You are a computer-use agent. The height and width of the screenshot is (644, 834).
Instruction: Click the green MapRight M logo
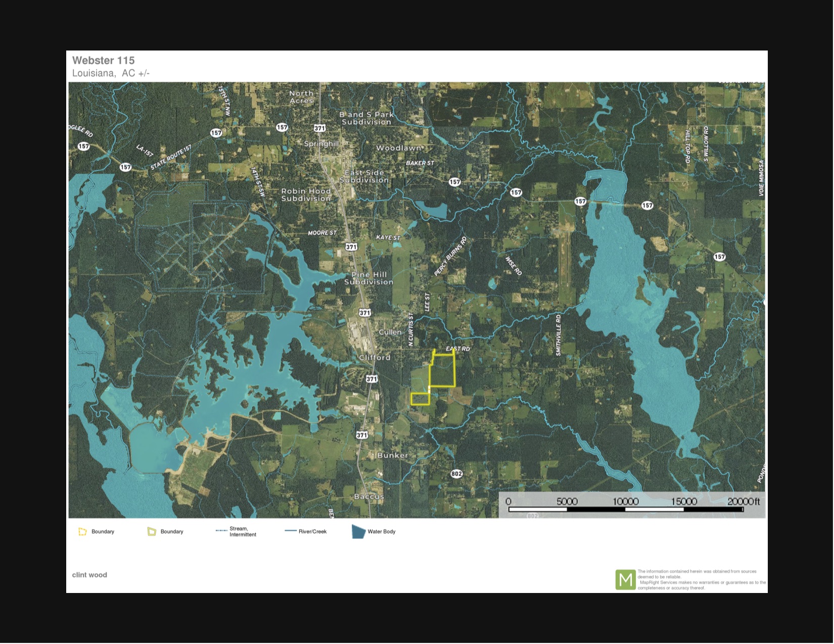tap(625, 580)
